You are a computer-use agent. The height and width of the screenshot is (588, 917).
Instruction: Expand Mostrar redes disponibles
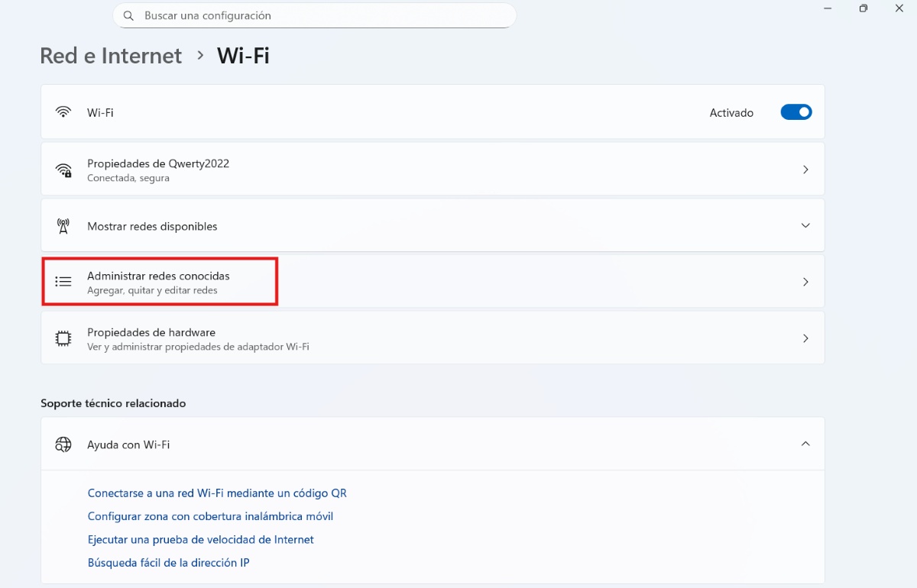pyautogui.click(x=805, y=225)
